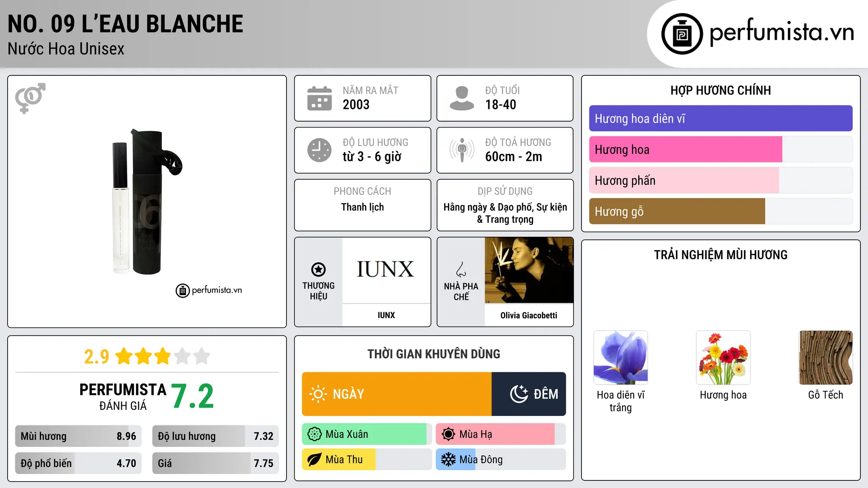Click the style value Thanh lịch

pyautogui.click(x=362, y=207)
